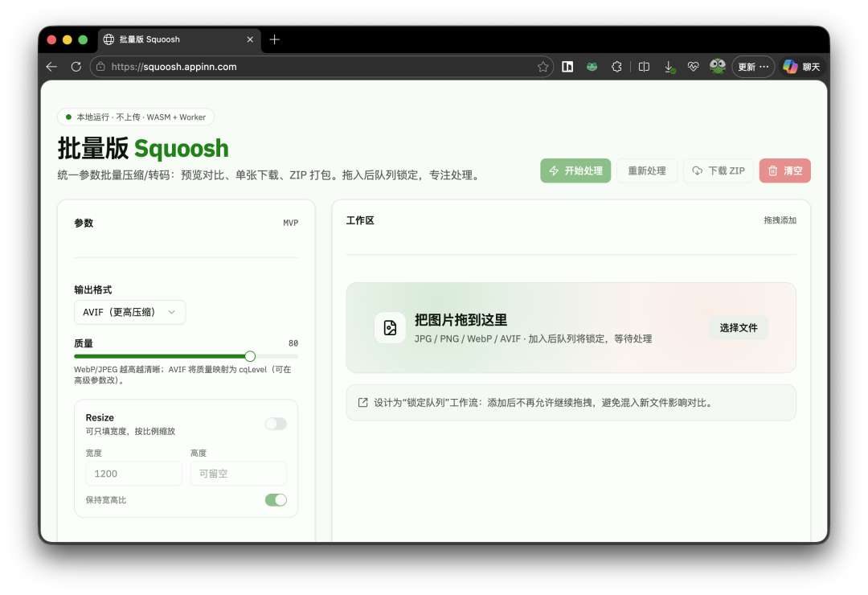The height and width of the screenshot is (595, 868).
Task: Click the quality value 80
Action: pyautogui.click(x=293, y=343)
